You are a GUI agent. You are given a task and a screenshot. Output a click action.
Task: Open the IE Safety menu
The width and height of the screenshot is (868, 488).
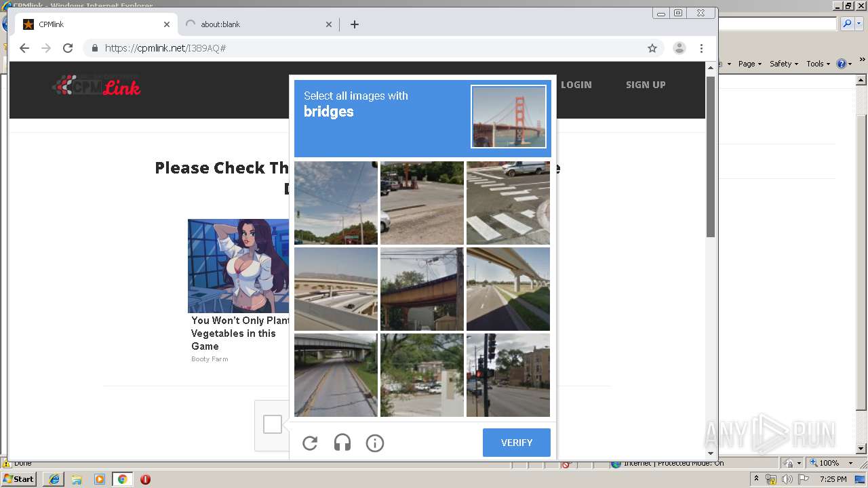783,64
